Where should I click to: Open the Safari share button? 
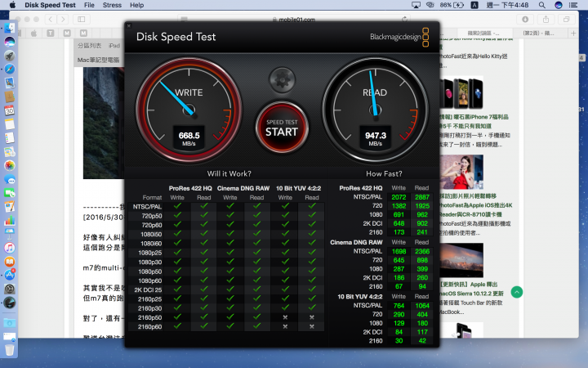click(546, 19)
